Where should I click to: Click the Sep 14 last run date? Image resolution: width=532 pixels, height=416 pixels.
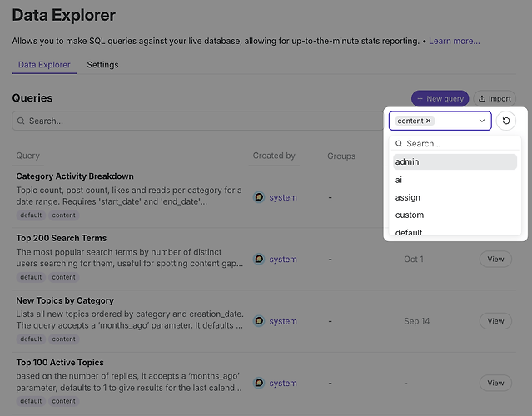[416, 321]
